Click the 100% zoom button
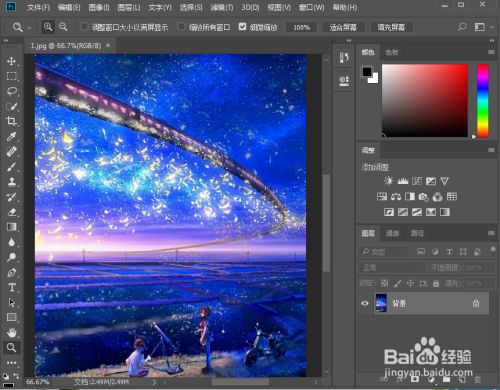Image resolution: width=500 pixels, height=390 pixels. pos(301,27)
